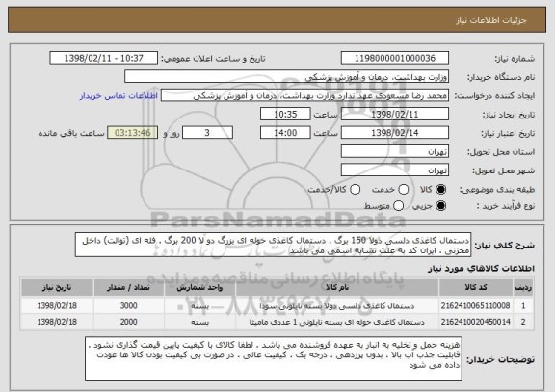Screen dimensions: 555x392
Task: Click the public announcement date field
Action: coord(104,58)
